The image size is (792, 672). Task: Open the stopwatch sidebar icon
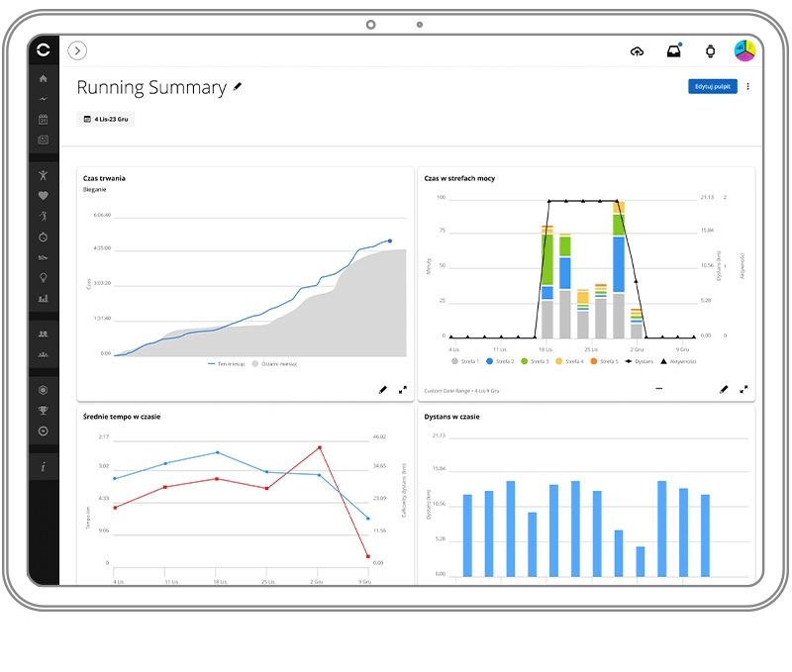[x=43, y=237]
